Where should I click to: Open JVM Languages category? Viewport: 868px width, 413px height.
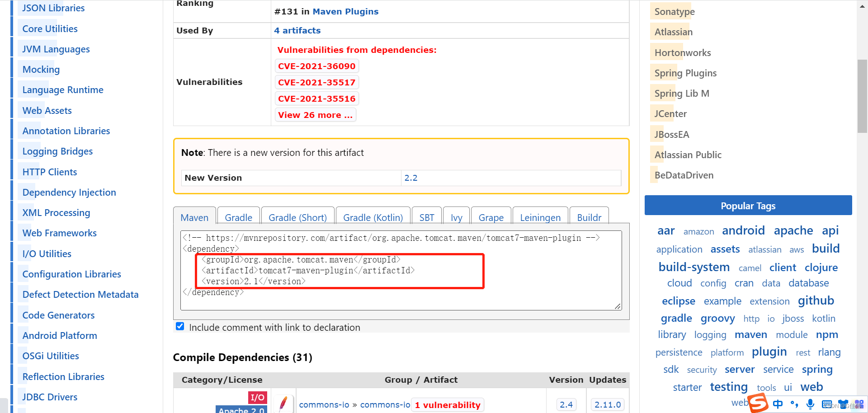click(x=56, y=49)
